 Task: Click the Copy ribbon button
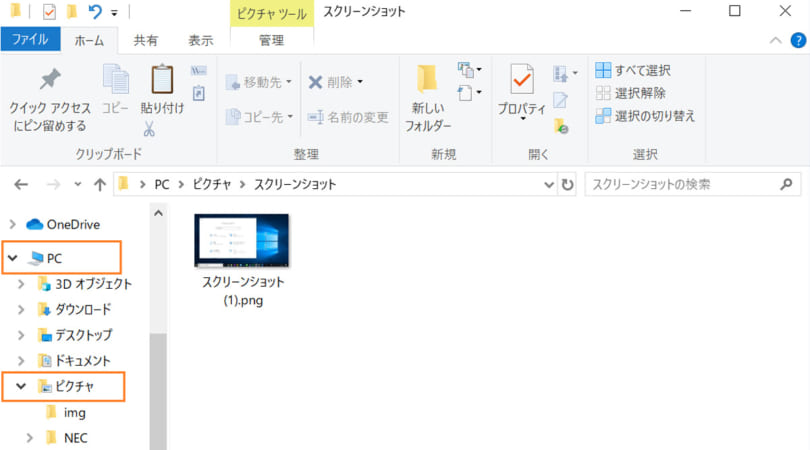[x=116, y=89]
